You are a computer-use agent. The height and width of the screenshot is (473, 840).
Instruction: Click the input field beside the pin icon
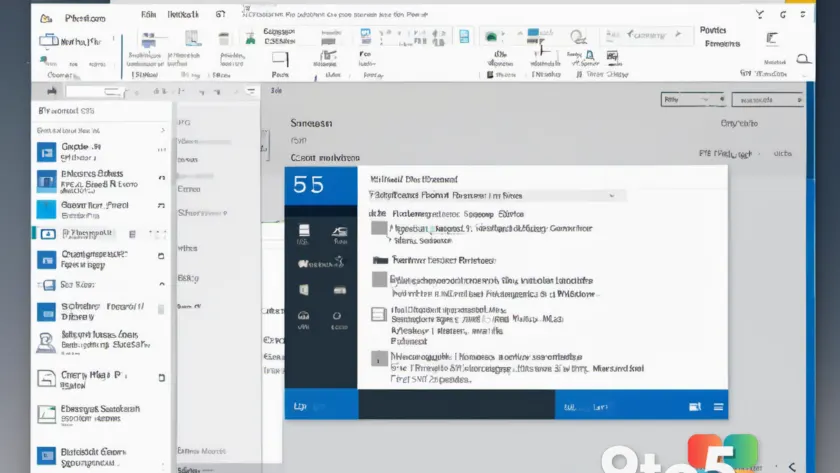point(95,92)
